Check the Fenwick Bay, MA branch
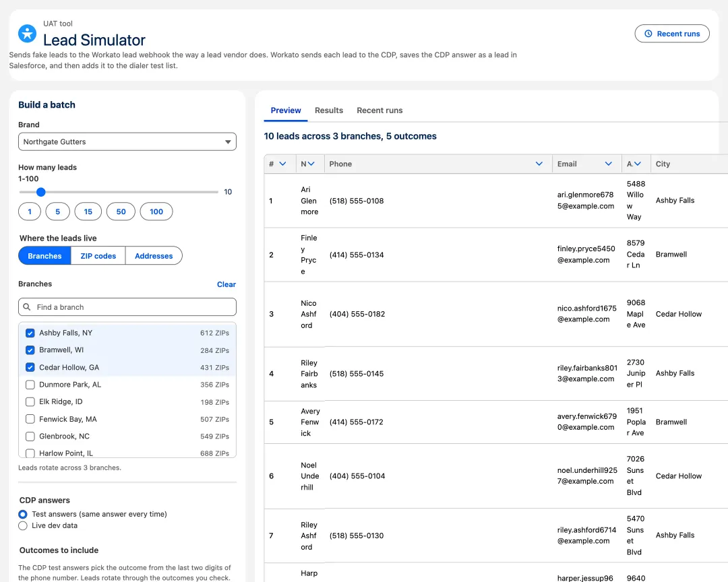728x582 pixels. click(30, 419)
